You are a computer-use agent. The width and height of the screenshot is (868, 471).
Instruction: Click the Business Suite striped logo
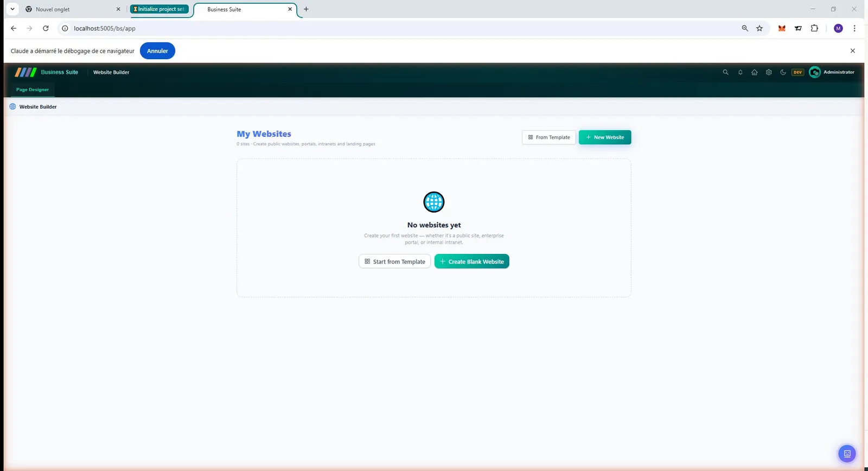(25, 72)
